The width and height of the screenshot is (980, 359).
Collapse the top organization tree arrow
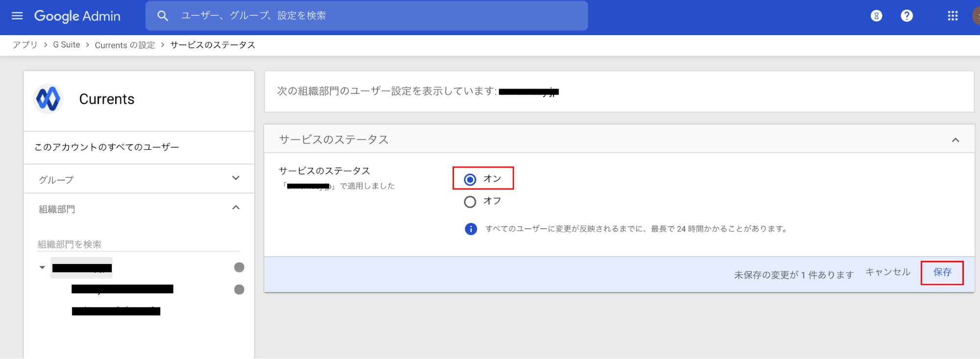(x=42, y=267)
